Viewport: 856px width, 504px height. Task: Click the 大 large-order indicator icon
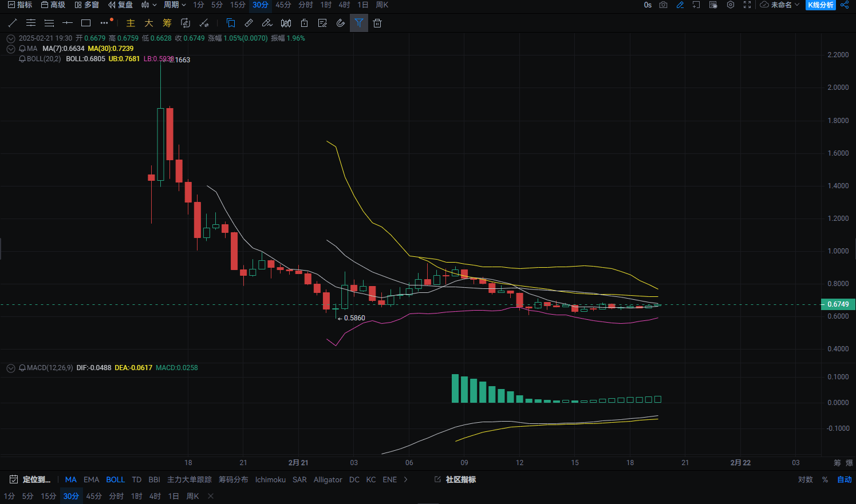click(149, 23)
